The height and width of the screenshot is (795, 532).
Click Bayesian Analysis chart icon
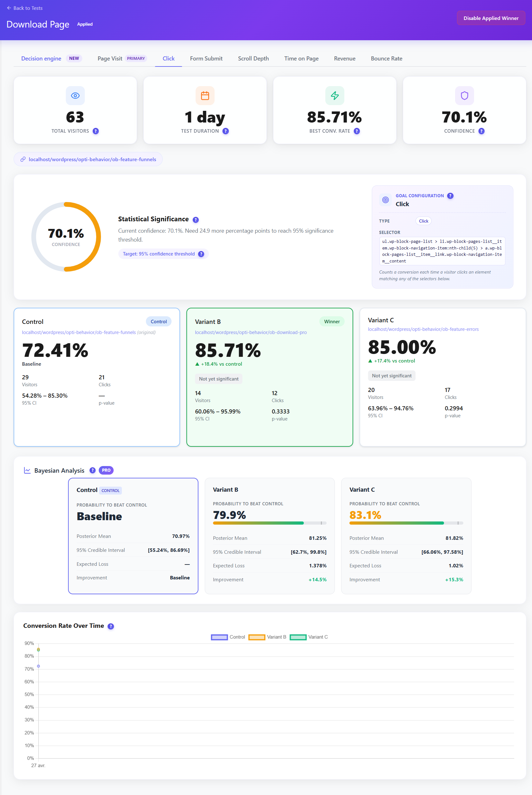click(x=27, y=470)
